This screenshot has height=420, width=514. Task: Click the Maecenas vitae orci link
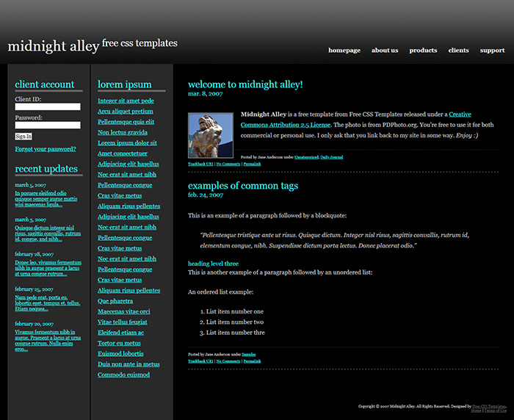point(123,311)
